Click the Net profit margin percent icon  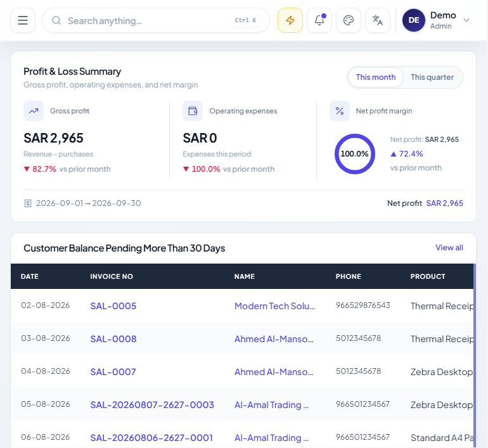(340, 111)
